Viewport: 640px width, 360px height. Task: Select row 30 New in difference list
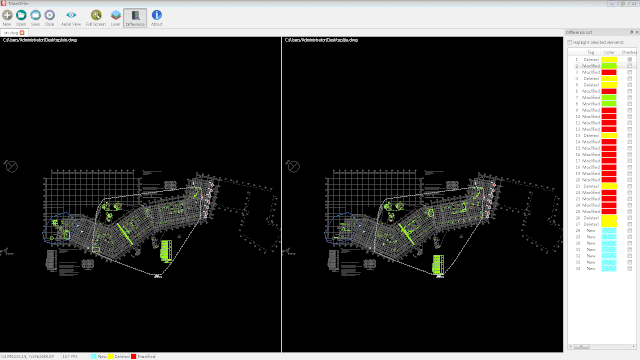602,243
